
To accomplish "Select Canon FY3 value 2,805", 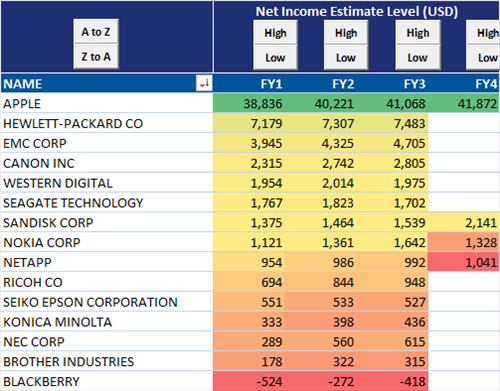I will coord(392,163).
